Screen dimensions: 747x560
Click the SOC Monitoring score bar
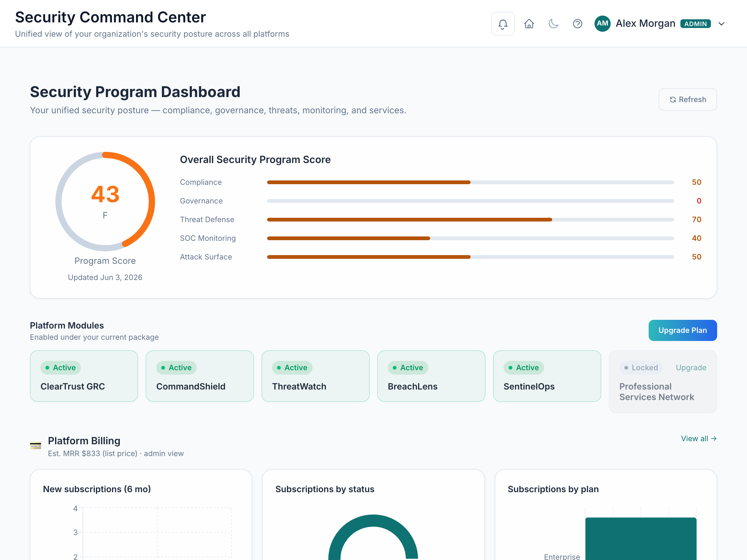470,238
